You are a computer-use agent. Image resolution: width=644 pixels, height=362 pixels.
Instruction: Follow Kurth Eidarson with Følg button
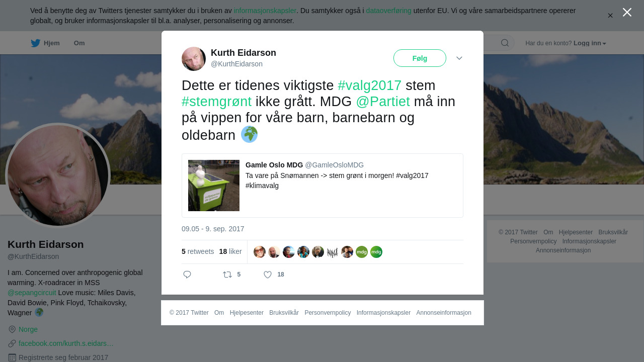coord(420,58)
